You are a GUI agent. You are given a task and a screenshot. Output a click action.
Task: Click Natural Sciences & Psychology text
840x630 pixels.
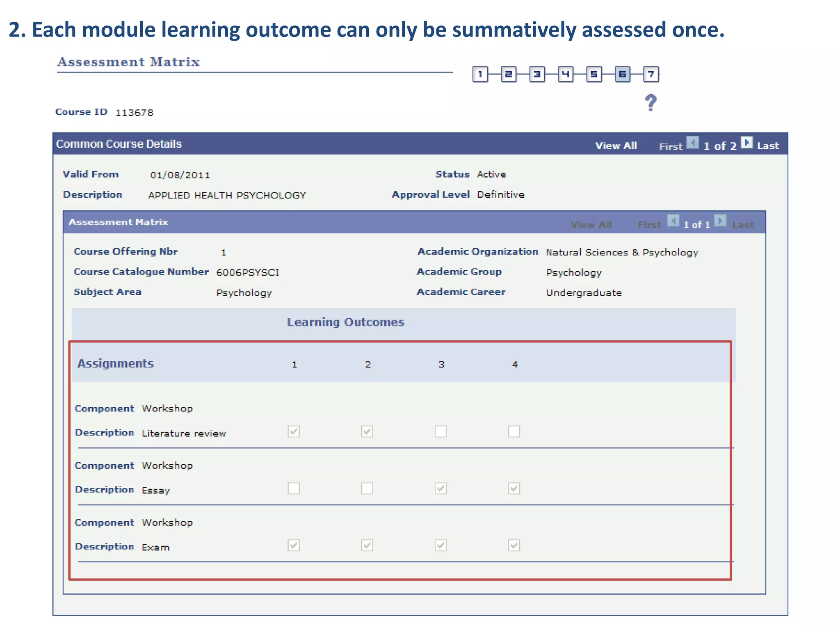point(622,253)
